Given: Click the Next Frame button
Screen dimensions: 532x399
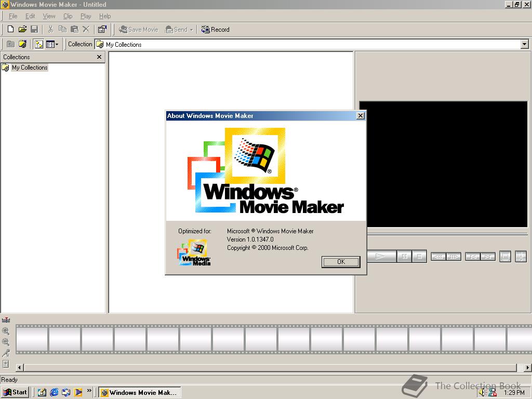Looking at the screenshot, I should pos(454,257).
